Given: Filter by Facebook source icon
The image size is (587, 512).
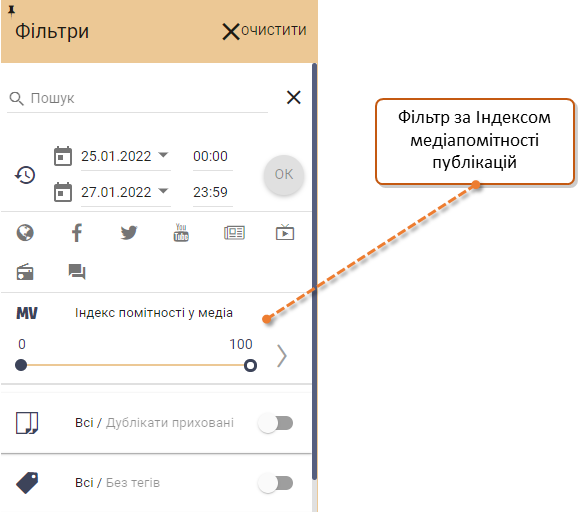Looking at the screenshot, I should (x=77, y=233).
